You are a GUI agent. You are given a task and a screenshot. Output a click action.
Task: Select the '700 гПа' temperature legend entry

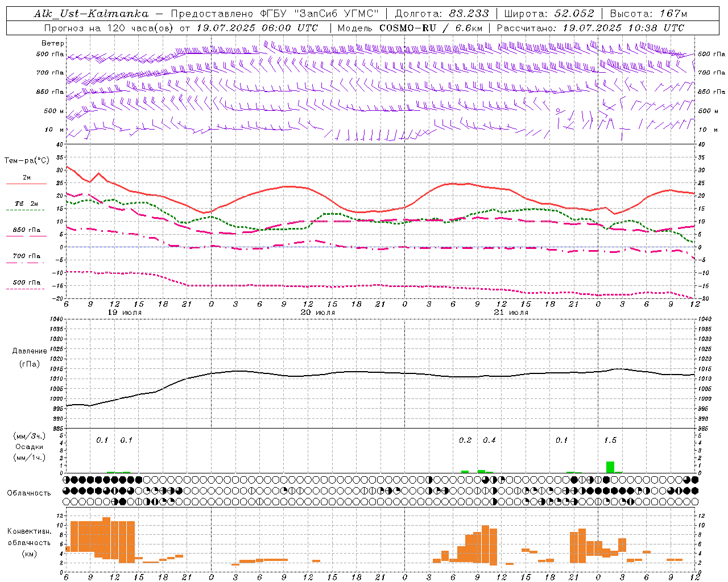click(x=26, y=256)
